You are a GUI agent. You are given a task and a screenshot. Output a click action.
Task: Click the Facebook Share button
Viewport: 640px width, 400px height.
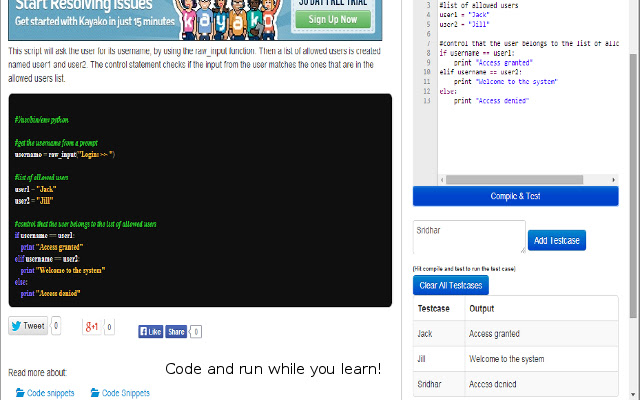(176, 332)
